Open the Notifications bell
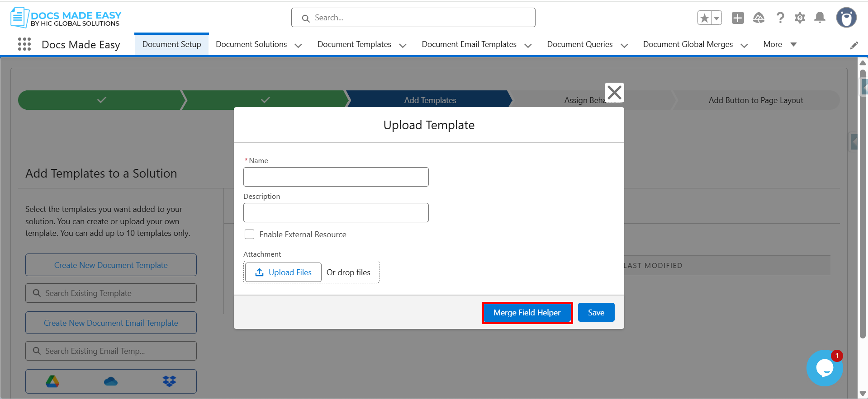868x399 pixels. click(x=820, y=18)
